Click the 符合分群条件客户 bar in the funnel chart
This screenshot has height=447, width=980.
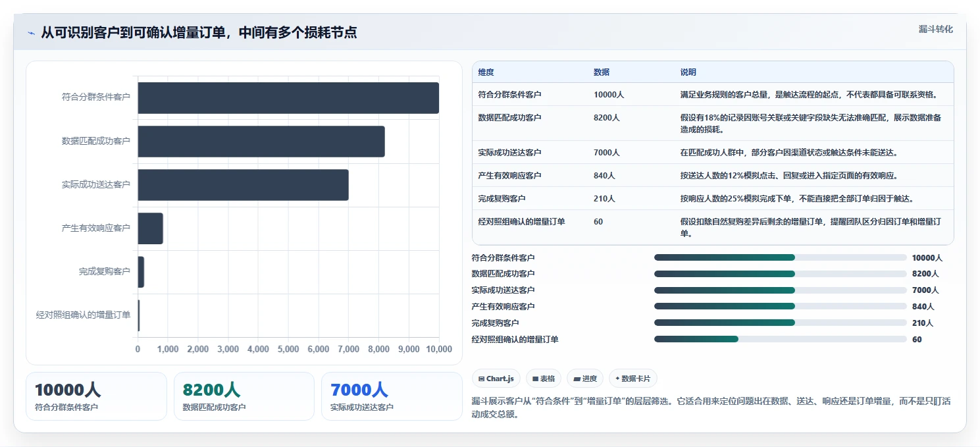point(288,98)
